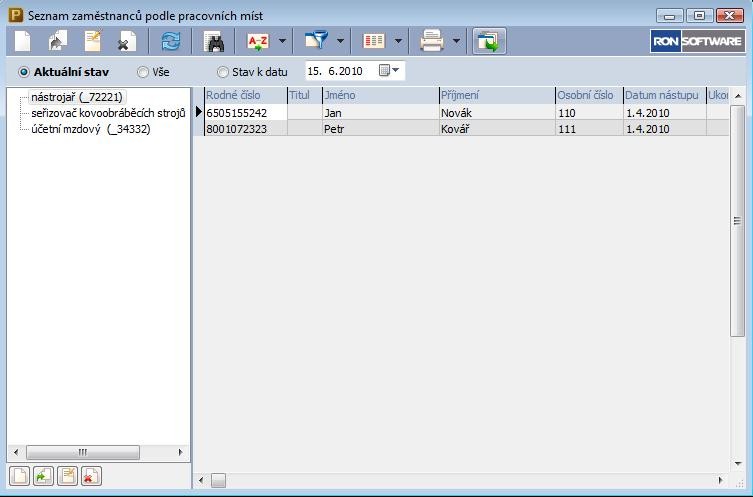Click the filter funnel icon

click(316, 41)
